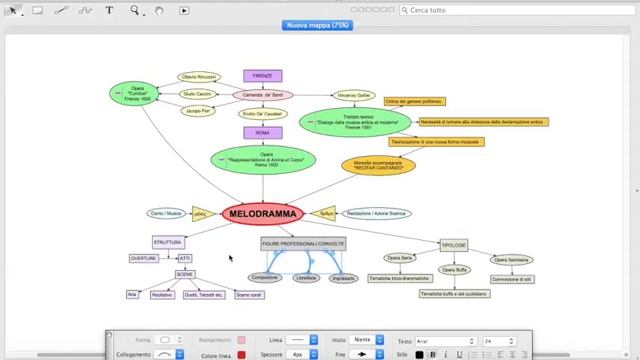The height and width of the screenshot is (360, 640).
Task: Select the Recitazione / Azione Scenica node
Action: [376, 213]
